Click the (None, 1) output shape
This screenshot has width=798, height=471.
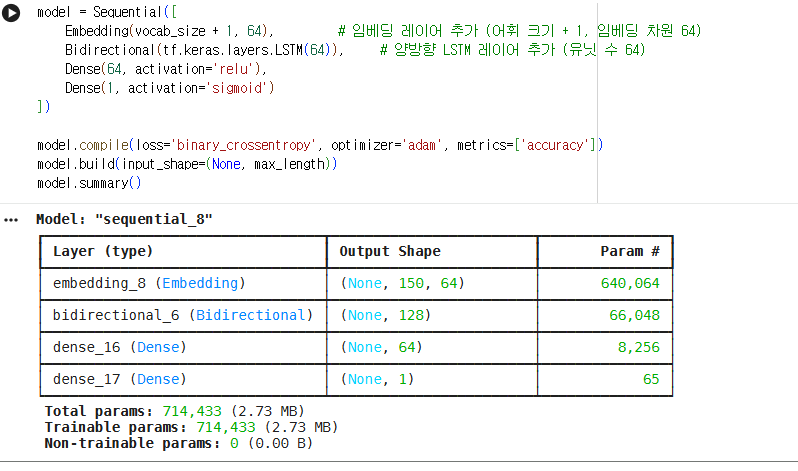point(377,379)
